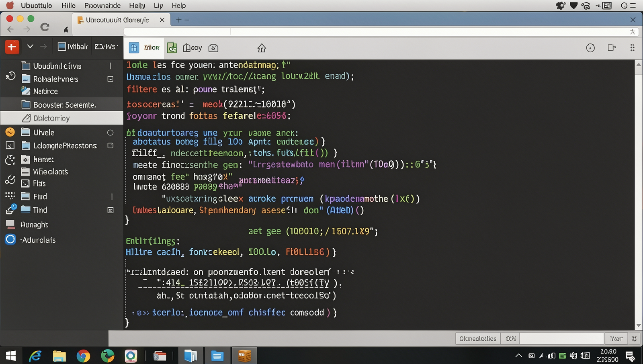Click the Mibalr toolbar item
Viewport: 643px width, 364px height.
coord(73,47)
